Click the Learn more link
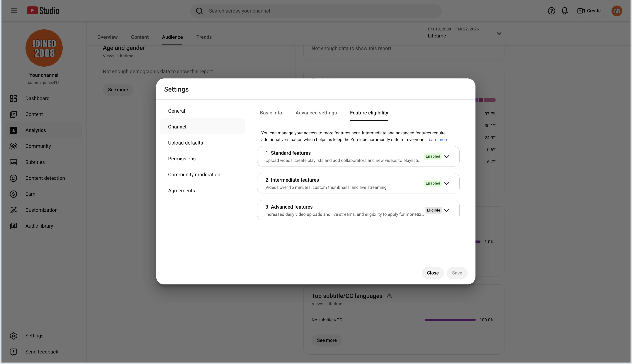 point(437,140)
